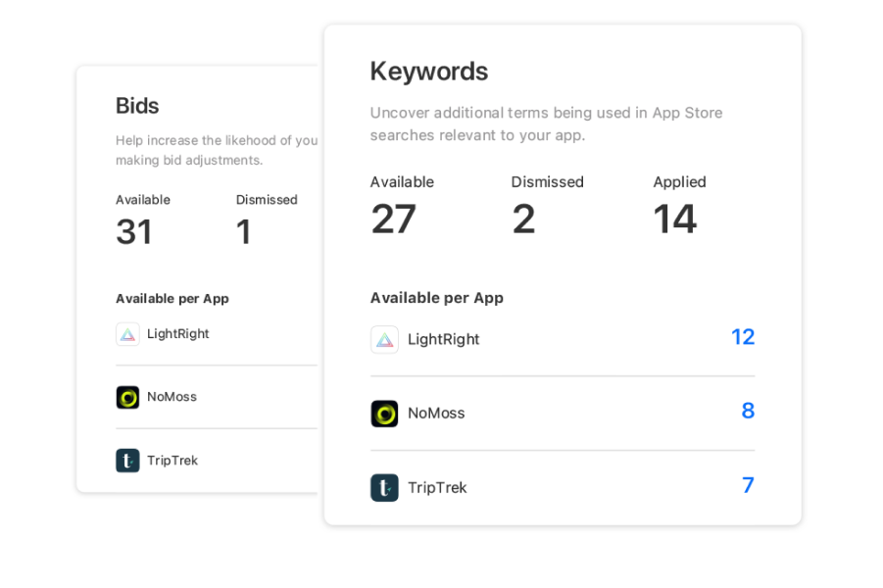Click the Dismissed count 2 in Keywords
This screenshot has width=883, height=588.
click(523, 220)
